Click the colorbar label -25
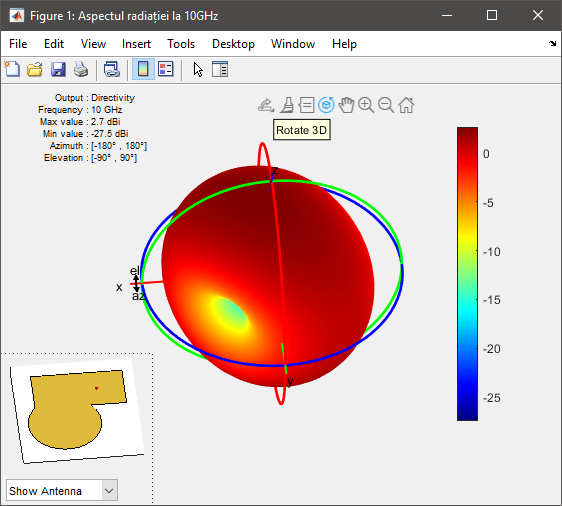Viewport: 562px width, 506px height. coord(491,398)
